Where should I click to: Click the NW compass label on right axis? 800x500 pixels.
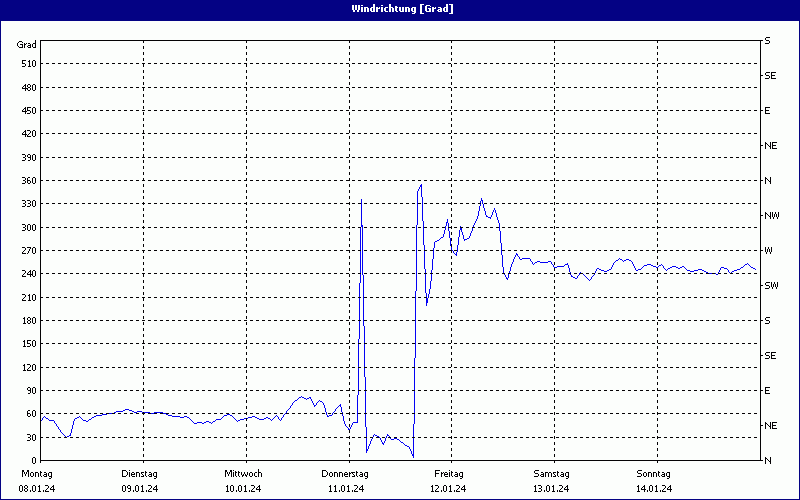click(771, 215)
